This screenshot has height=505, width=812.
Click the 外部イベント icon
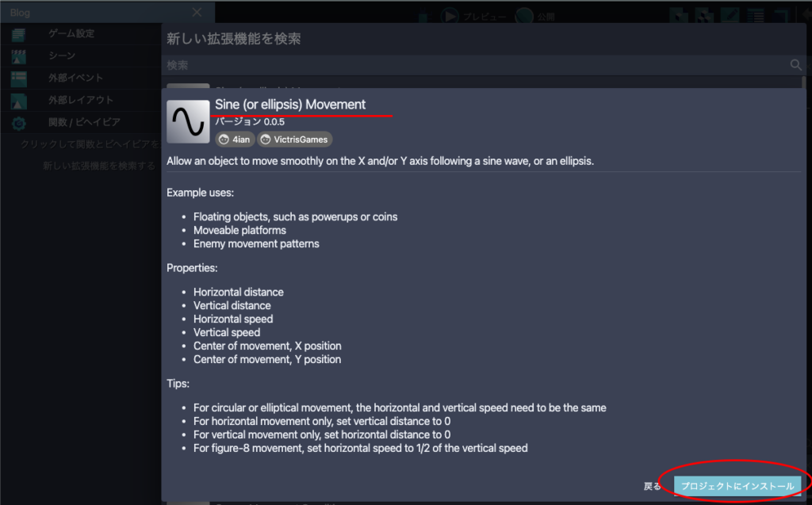(x=19, y=78)
